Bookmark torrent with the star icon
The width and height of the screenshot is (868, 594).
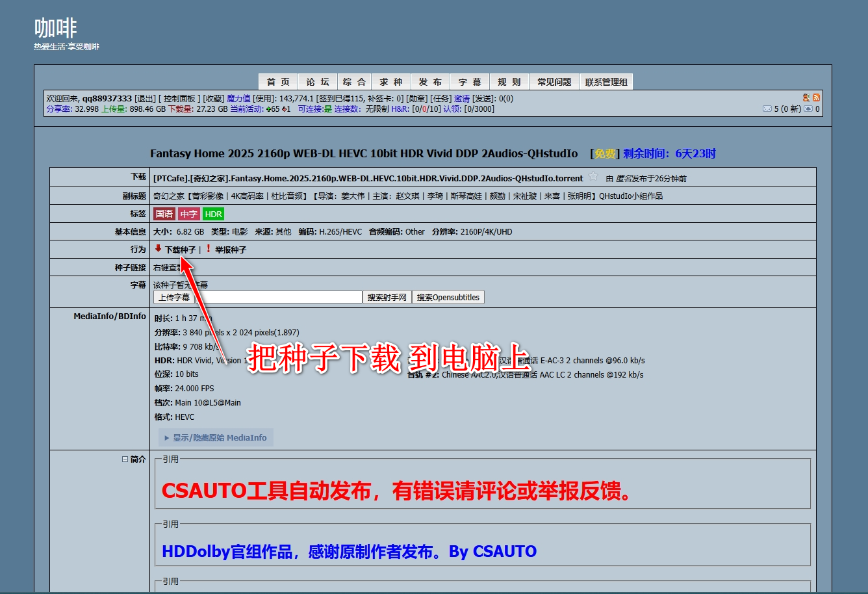pos(593,177)
